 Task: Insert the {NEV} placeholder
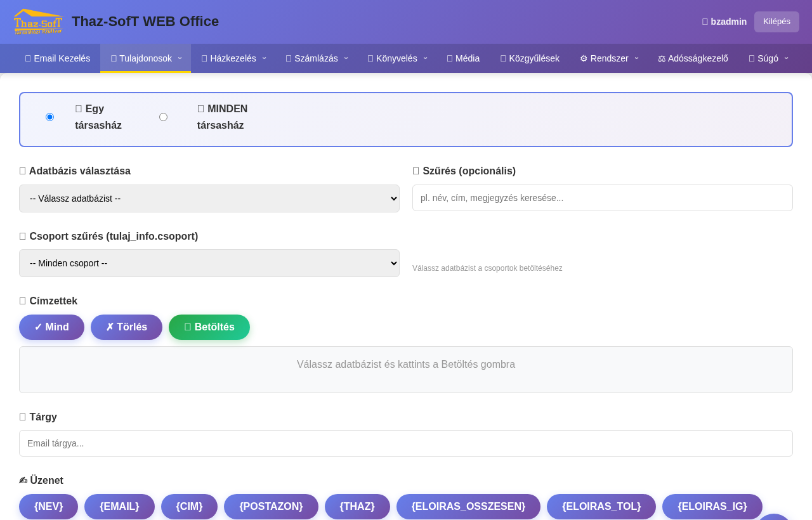[x=48, y=507]
